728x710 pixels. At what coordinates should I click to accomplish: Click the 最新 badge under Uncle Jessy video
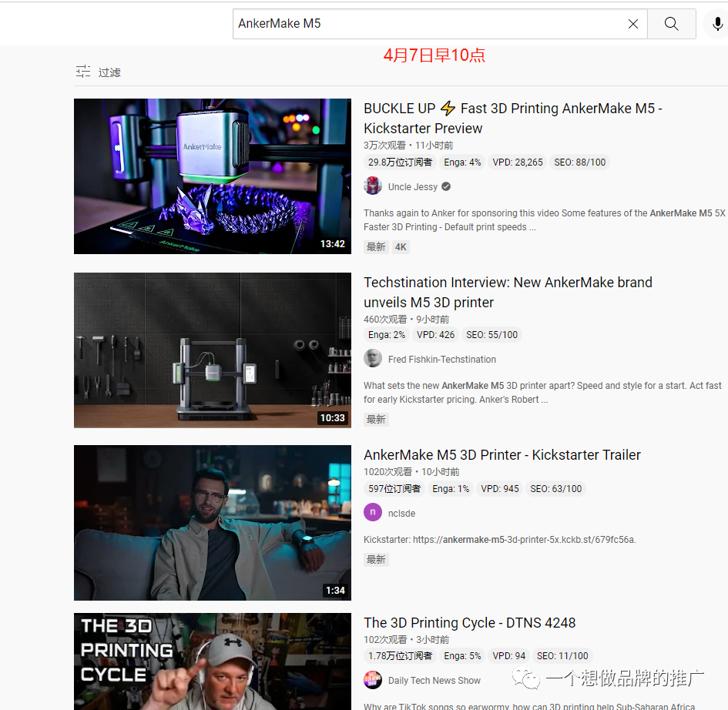[376, 247]
